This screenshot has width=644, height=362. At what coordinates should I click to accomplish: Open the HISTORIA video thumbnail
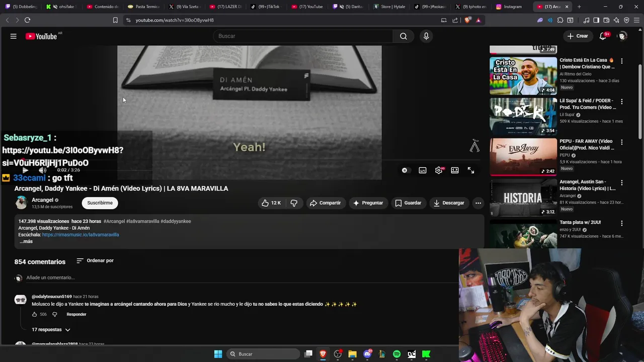tap(523, 198)
